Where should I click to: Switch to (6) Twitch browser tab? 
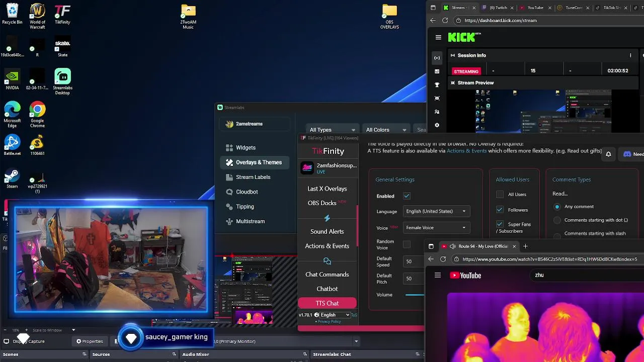498,8
